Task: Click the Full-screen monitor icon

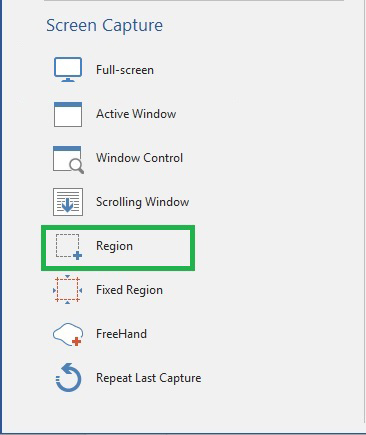Action: [68, 70]
